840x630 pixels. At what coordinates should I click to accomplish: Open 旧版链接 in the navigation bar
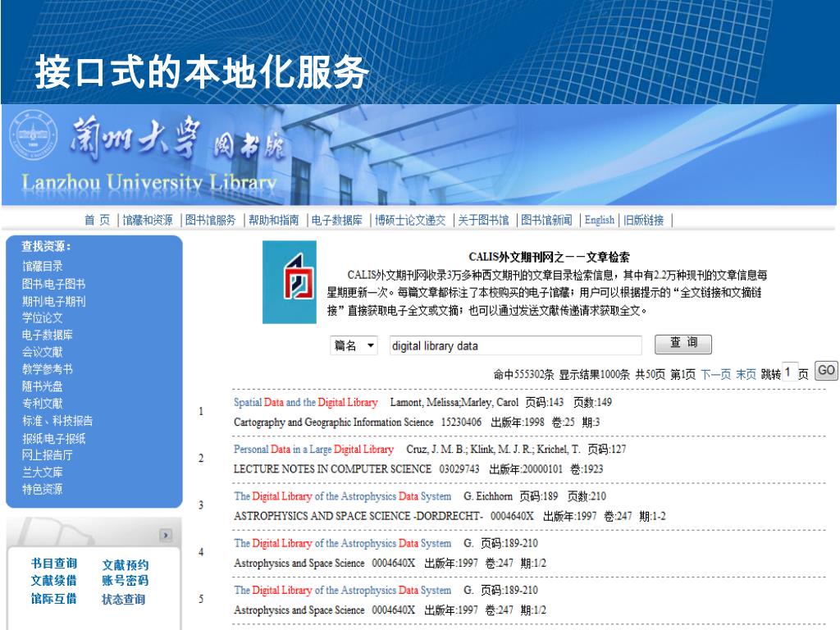644,220
